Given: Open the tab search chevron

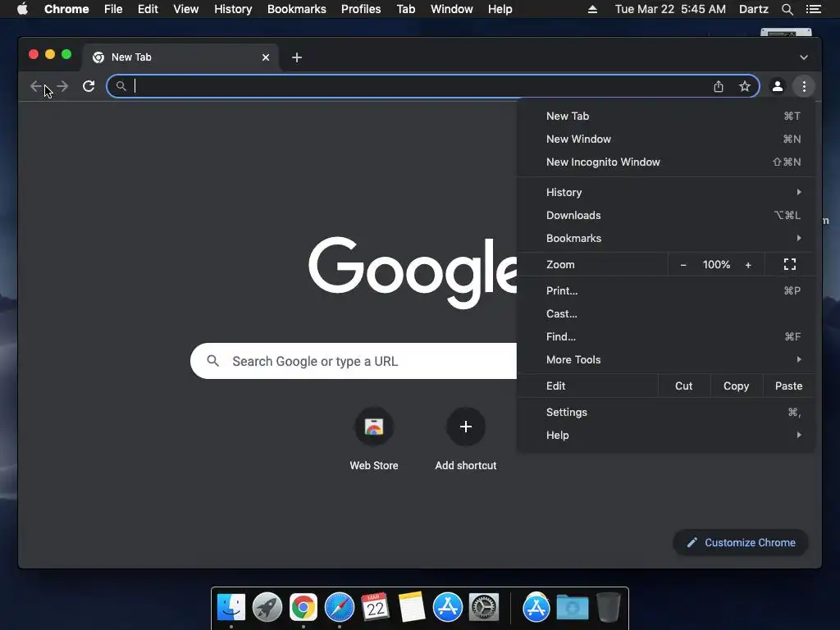Looking at the screenshot, I should coord(804,57).
